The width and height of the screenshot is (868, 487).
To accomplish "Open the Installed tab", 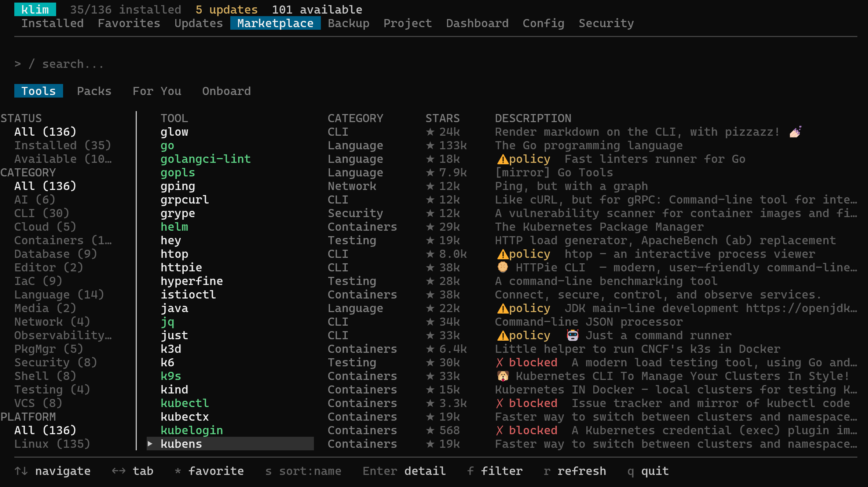I will [52, 23].
